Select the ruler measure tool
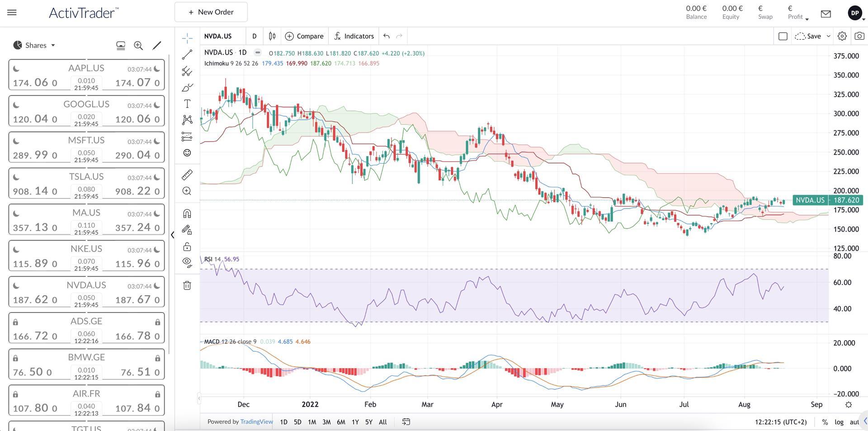Image resolution: width=868 pixels, height=431 pixels. click(187, 175)
